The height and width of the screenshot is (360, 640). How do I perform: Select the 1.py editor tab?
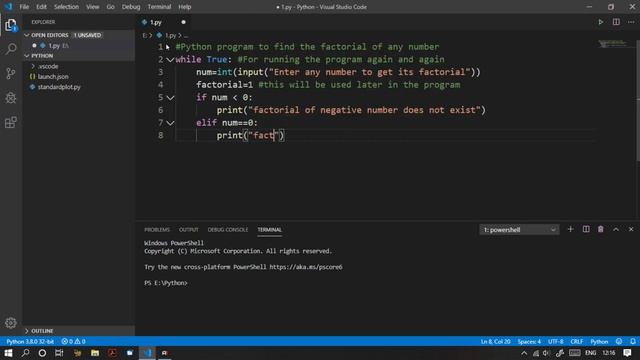(x=157, y=22)
